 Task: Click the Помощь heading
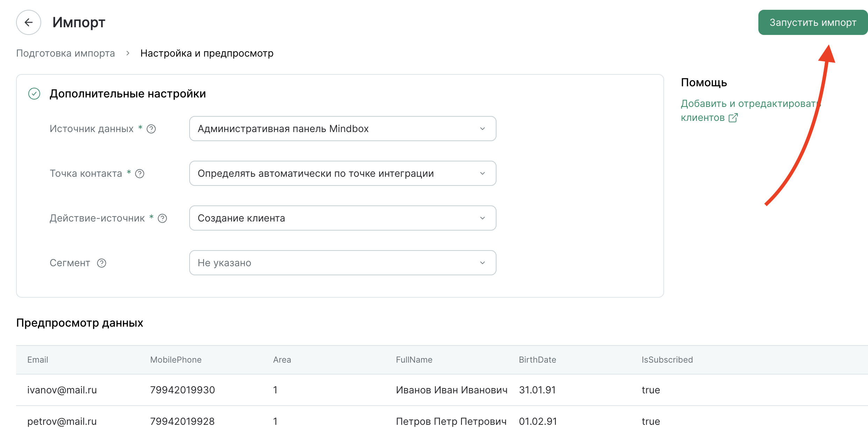[x=704, y=82]
